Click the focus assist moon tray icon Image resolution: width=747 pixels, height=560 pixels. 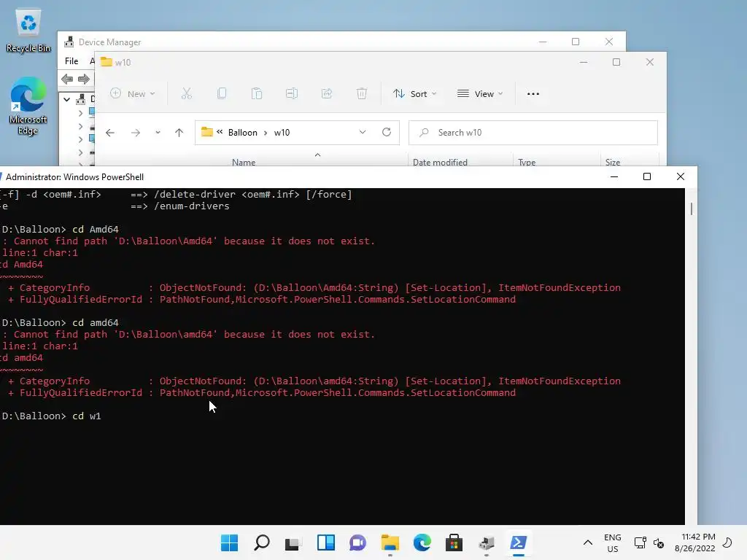[x=727, y=542]
